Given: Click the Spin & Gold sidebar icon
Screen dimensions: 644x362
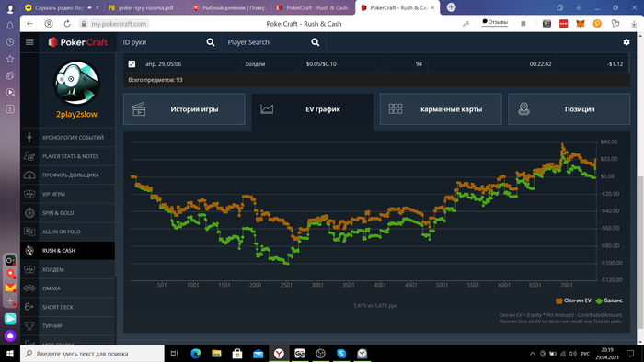Looking at the screenshot, I should 29,213.
